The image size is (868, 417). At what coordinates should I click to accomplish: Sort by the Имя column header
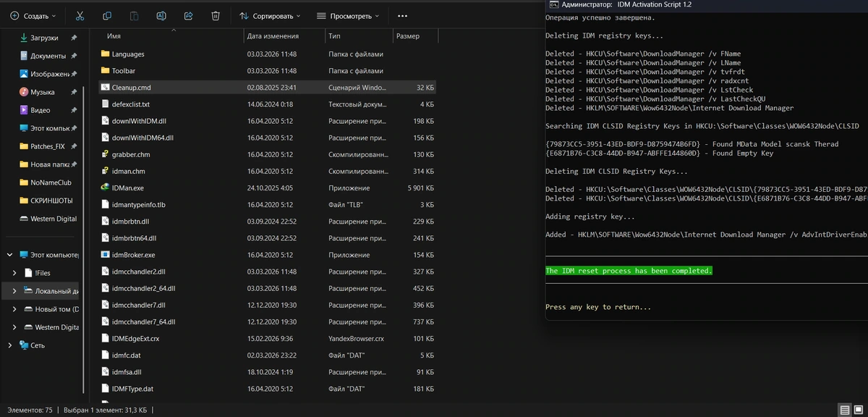pyautogui.click(x=171, y=35)
